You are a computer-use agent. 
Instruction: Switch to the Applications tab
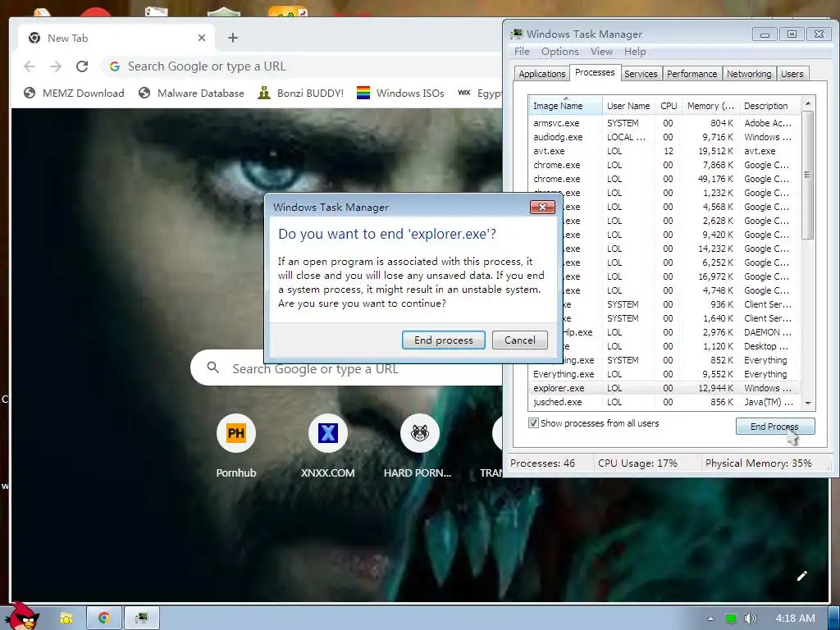[x=541, y=74]
